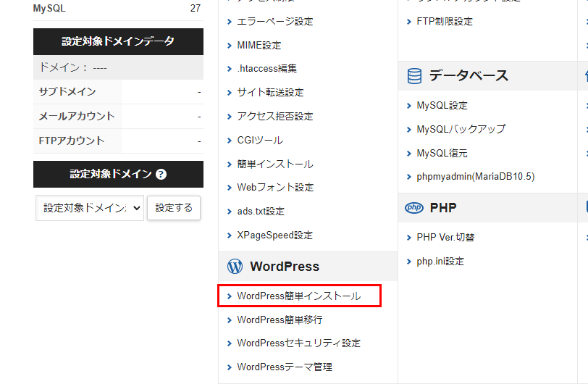Screen dimensions: 588x392
Task: Open WordPress簡単移行
Action: (280, 320)
